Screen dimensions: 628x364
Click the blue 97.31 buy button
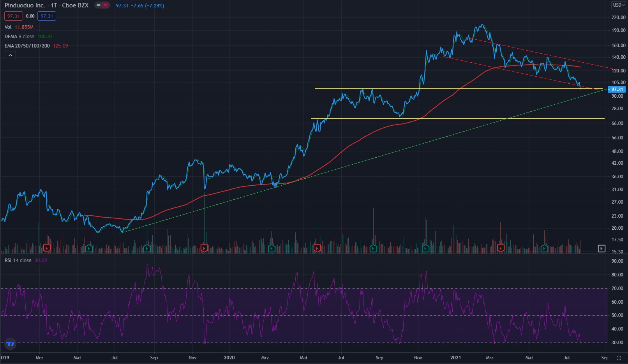click(47, 16)
